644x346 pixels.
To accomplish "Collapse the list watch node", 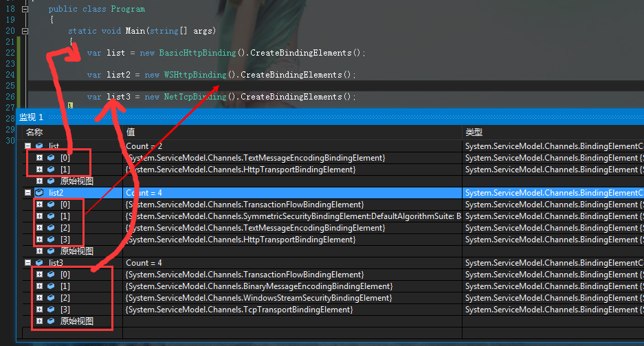I will click(27, 146).
